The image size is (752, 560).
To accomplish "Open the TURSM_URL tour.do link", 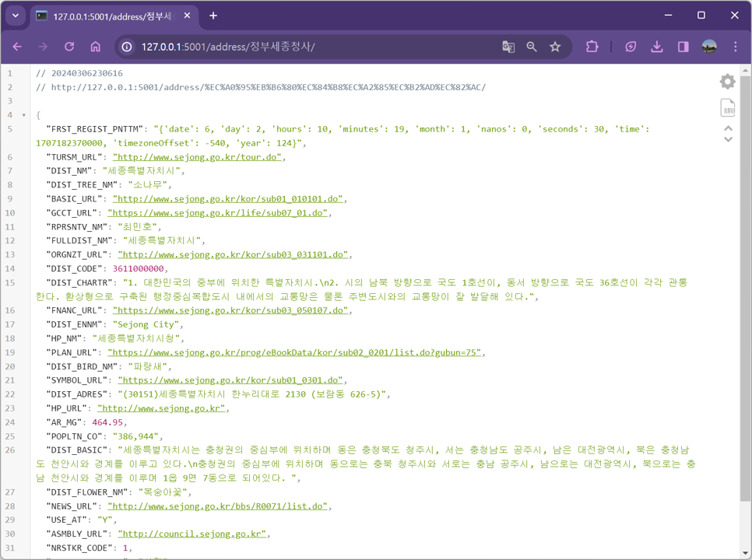I will pos(197,157).
